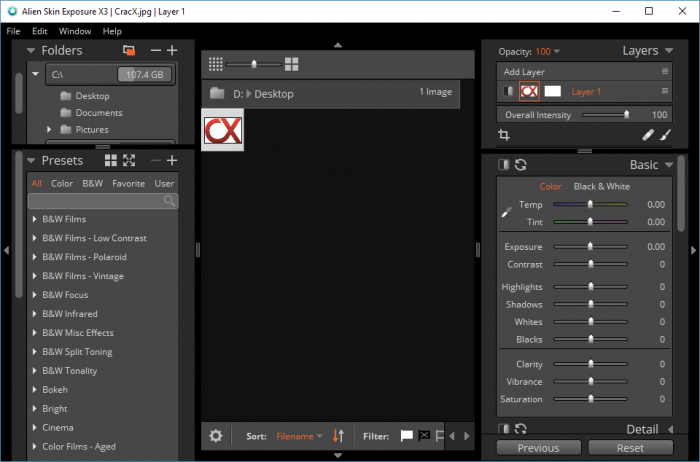Screen dimensions: 700x462
Task: Collapse right panel with side arrow
Action: 693,250
